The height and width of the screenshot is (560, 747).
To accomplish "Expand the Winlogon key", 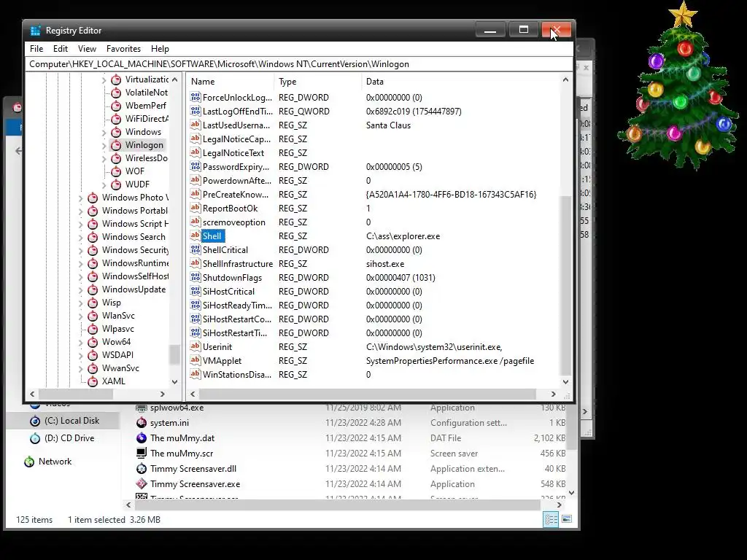I will point(104,146).
